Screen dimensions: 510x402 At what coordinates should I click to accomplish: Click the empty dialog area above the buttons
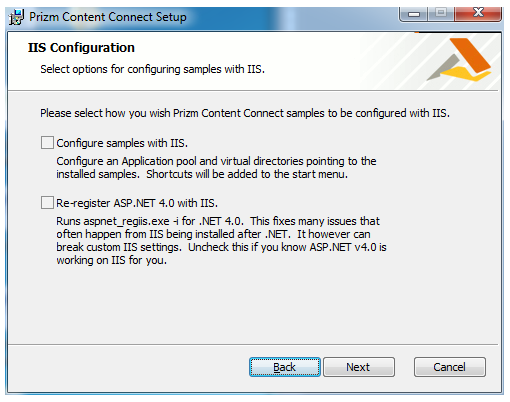[253, 305]
